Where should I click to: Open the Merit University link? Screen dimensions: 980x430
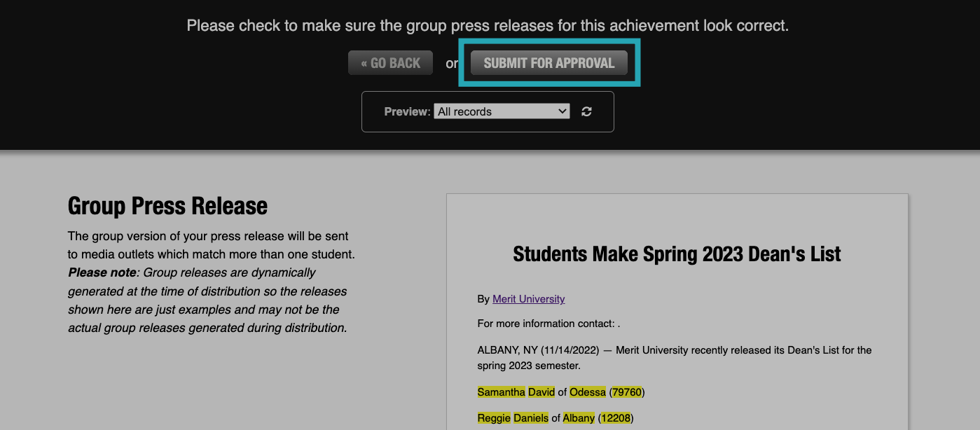(x=528, y=299)
